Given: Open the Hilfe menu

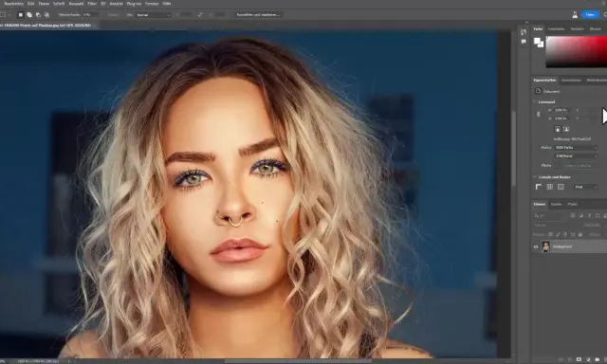Looking at the screenshot, I should [167, 4].
